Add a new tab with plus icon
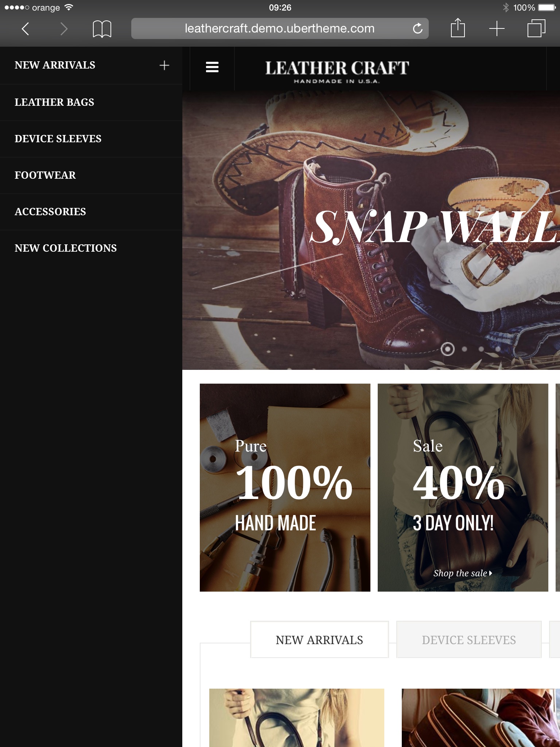Screen dimensions: 560x747 [497, 28]
